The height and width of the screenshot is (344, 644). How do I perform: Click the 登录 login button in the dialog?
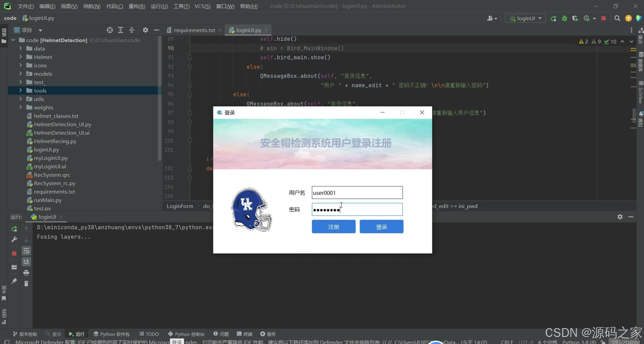[x=381, y=227]
